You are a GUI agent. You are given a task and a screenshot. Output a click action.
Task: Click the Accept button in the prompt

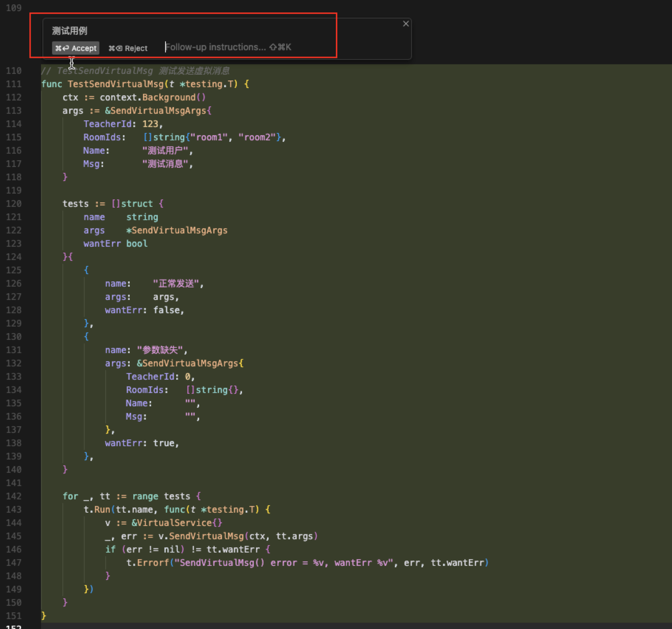(x=76, y=48)
